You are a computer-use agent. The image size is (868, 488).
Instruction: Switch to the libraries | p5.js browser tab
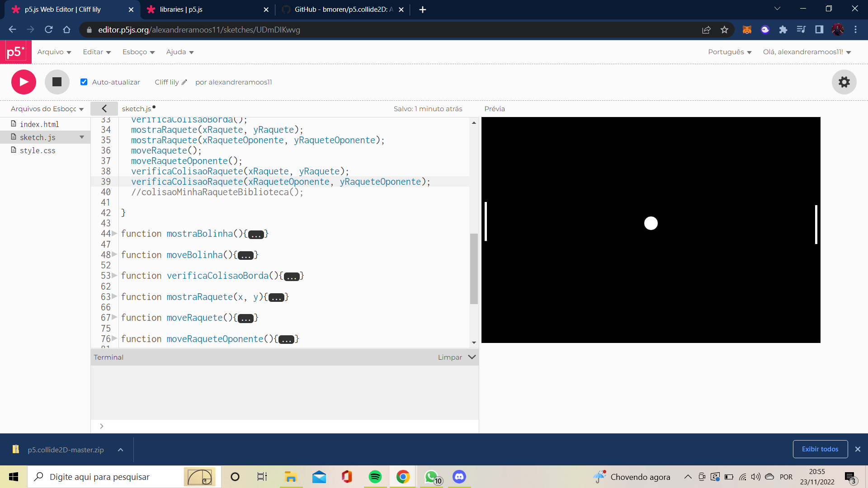[x=207, y=9]
